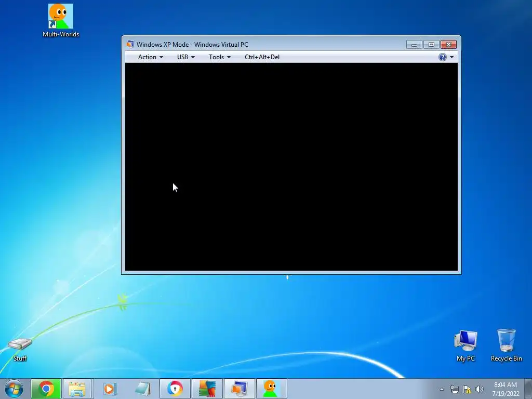Open the AVG antivirus taskbar icon

(207, 389)
